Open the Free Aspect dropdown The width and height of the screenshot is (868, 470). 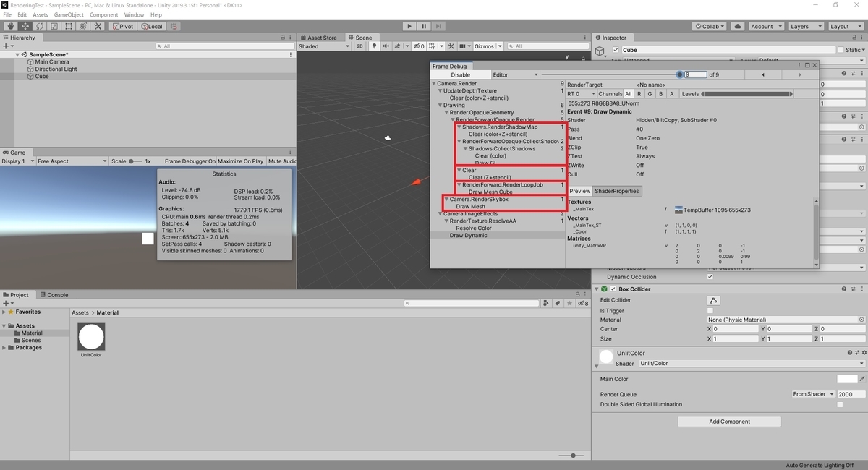click(72, 161)
